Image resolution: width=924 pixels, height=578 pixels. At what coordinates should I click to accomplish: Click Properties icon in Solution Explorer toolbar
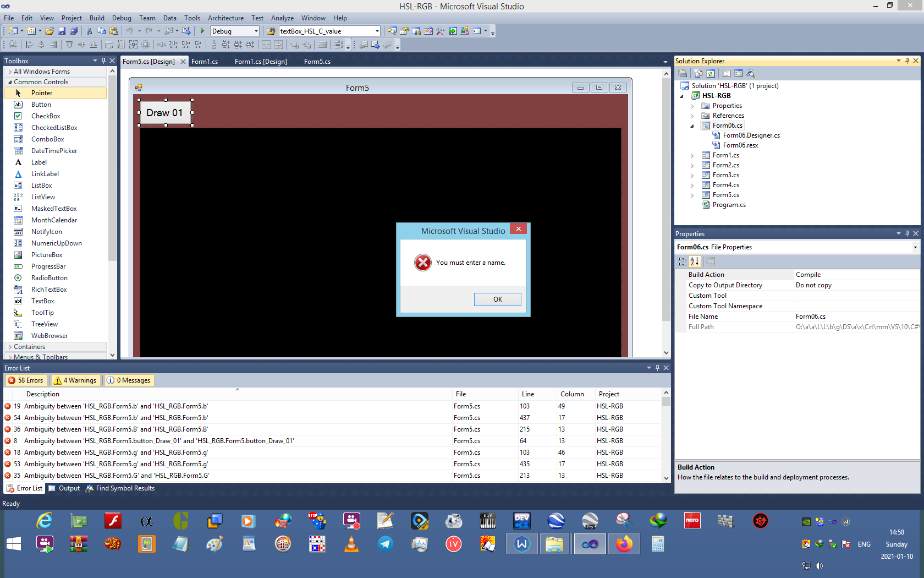tap(683, 73)
